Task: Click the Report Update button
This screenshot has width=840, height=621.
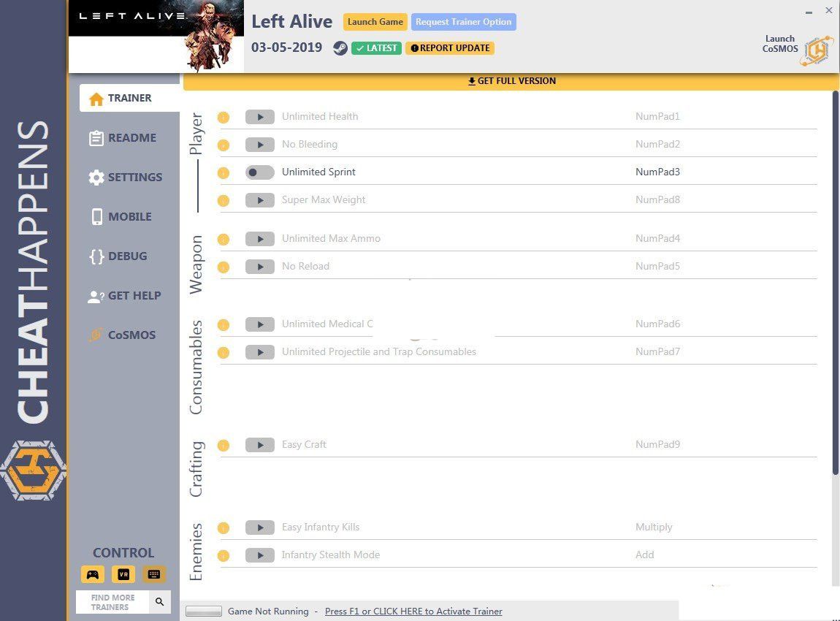Action: pos(450,48)
